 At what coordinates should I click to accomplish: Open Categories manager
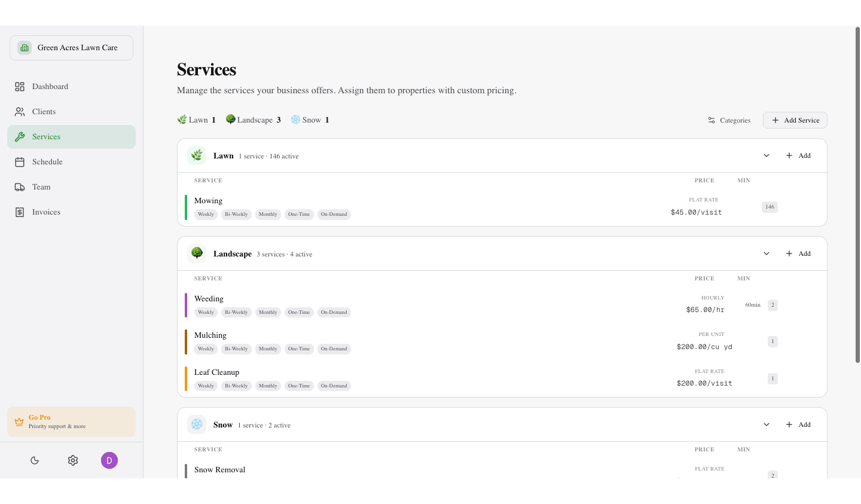coord(729,120)
